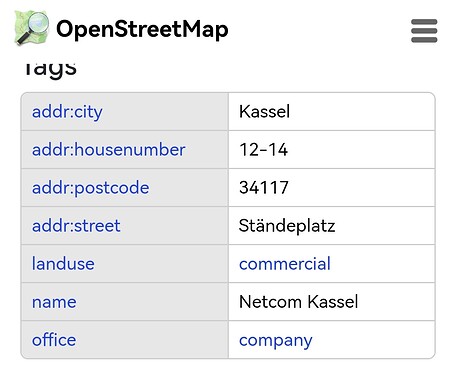
Task: Click empty area of office row
Action: 373,340
